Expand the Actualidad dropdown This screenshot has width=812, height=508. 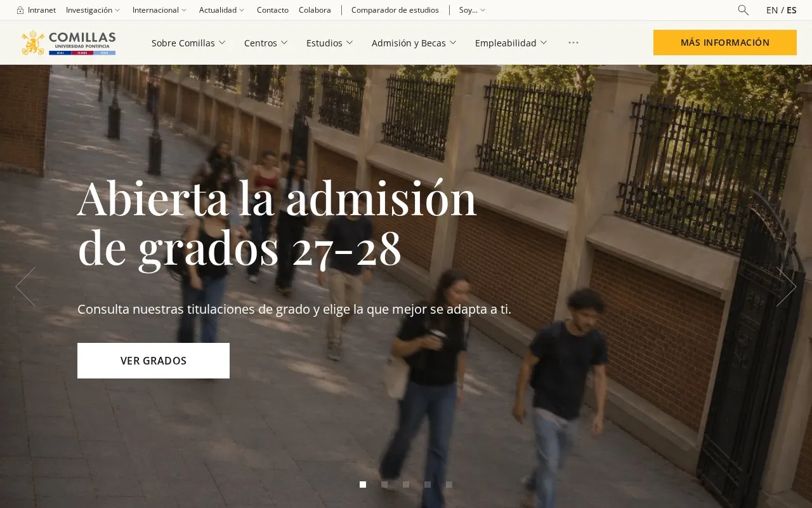[221, 10]
